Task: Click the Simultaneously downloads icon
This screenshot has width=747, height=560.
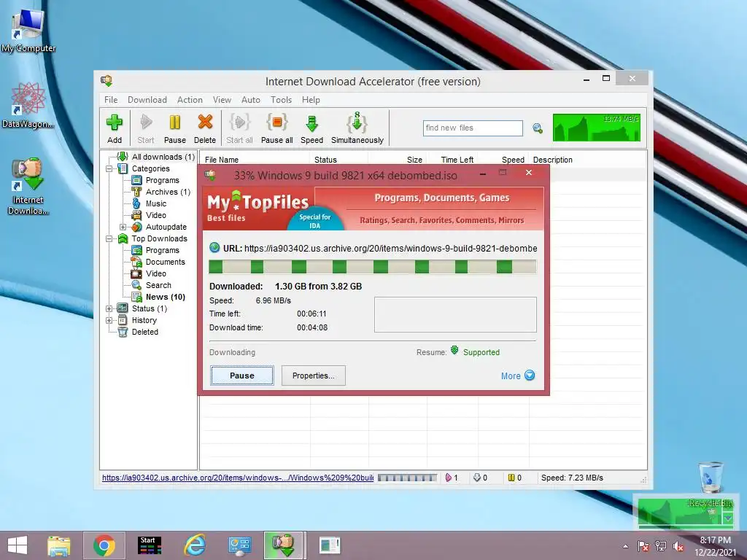Action: [357, 128]
